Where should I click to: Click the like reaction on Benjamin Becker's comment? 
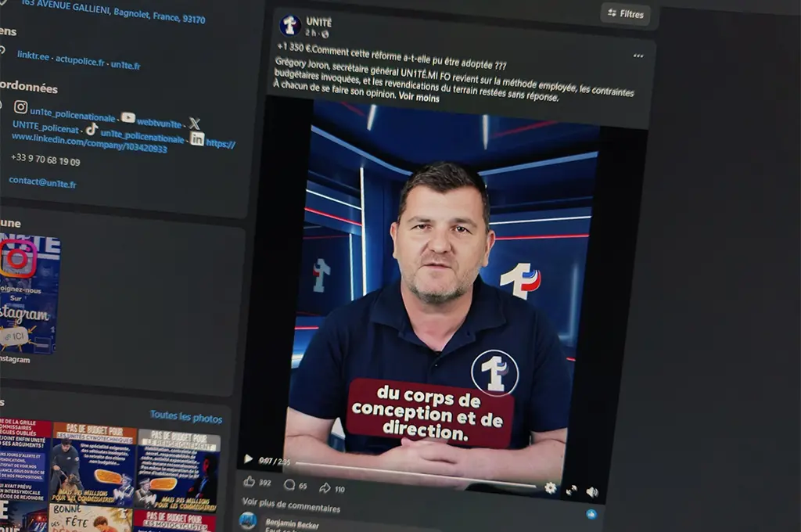pos(591,514)
